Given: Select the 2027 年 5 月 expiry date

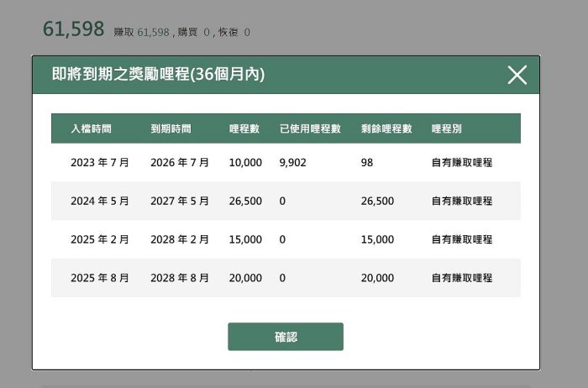Looking at the screenshot, I should coord(180,202).
